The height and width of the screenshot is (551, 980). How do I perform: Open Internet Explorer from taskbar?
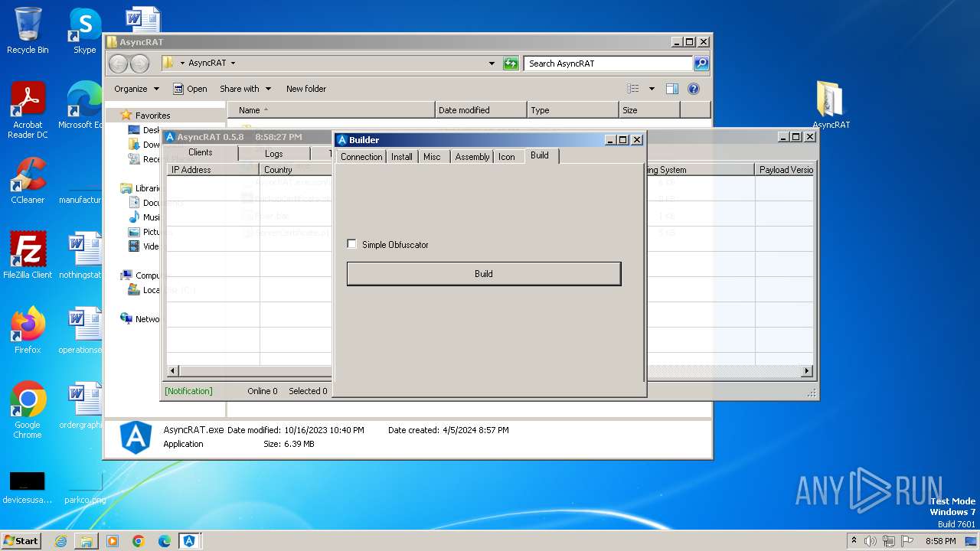tap(60, 541)
